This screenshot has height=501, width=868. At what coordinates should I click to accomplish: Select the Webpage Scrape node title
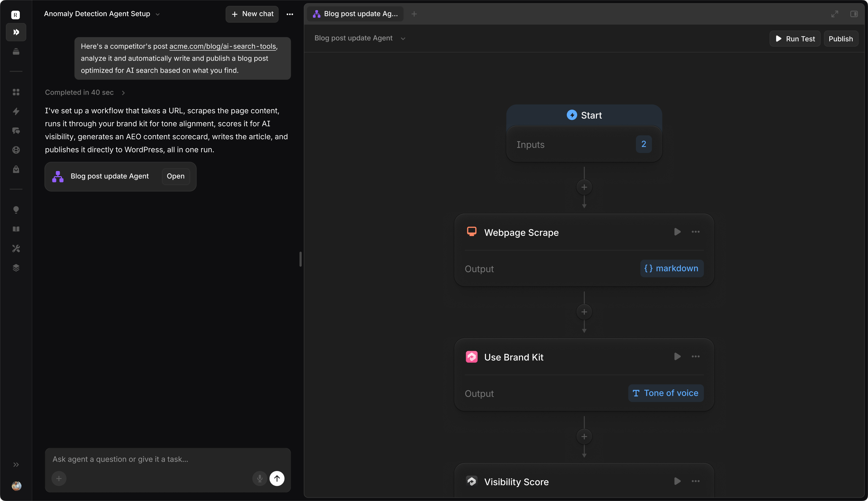[x=521, y=233]
